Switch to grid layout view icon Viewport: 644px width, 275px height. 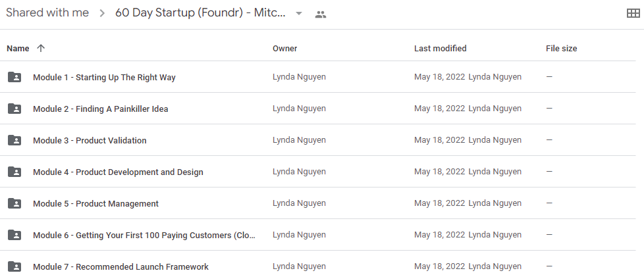pyautogui.click(x=633, y=14)
